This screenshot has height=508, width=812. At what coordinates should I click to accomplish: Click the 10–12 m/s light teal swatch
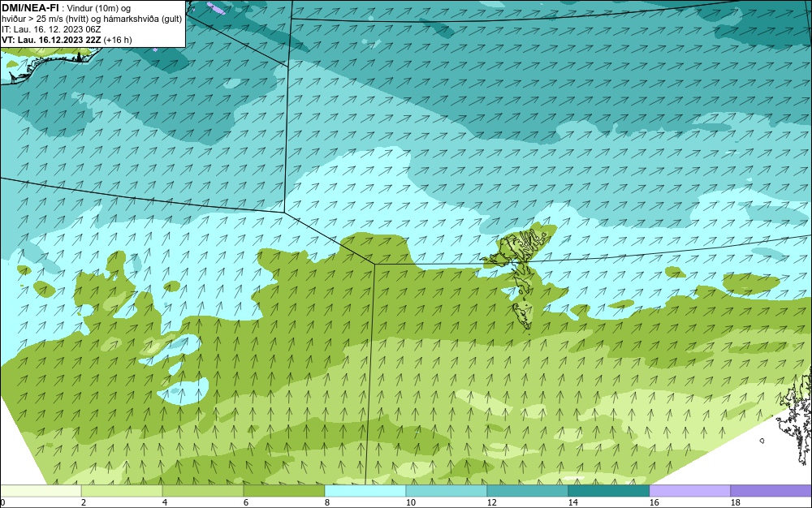[x=447, y=491]
